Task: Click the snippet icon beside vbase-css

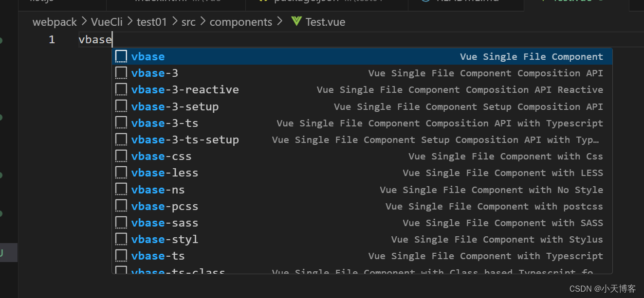Action: point(121,156)
